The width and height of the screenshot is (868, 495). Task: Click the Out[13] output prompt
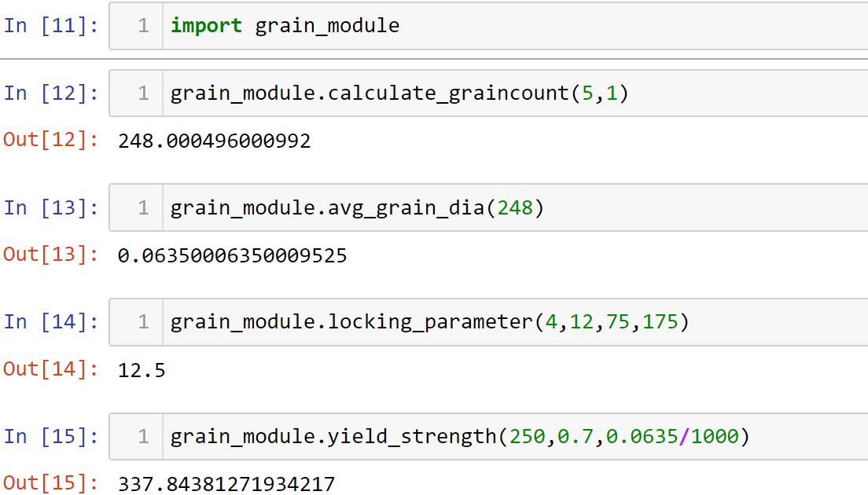51,255
